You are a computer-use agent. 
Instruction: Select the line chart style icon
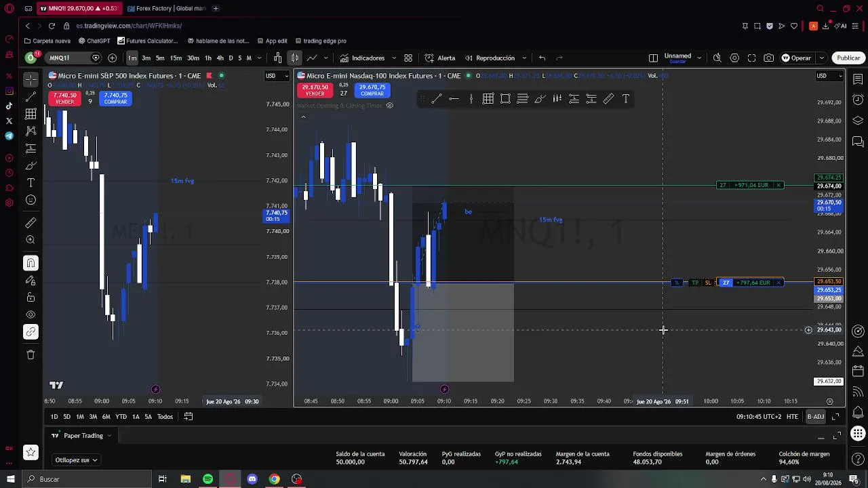click(312, 58)
